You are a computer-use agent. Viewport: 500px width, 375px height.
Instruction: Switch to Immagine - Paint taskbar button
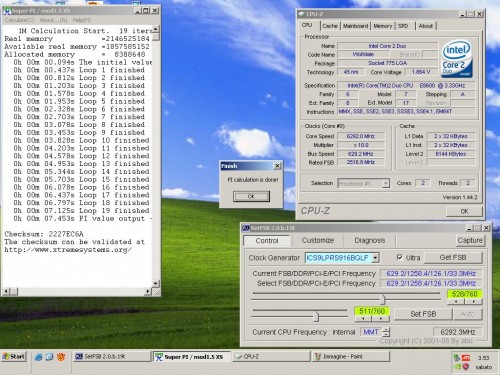click(350, 356)
